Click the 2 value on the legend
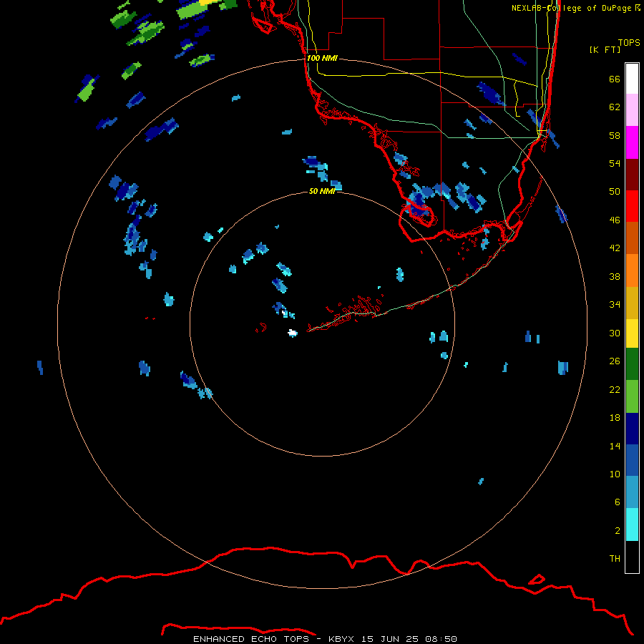Screen dimensions: 644x644 [618, 530]
